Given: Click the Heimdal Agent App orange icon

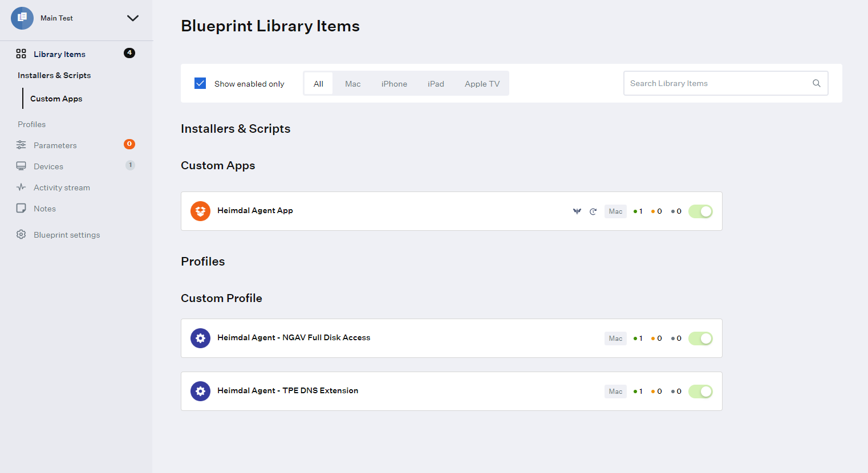Looking at the screenshot, I should click(x=200, y=211).
